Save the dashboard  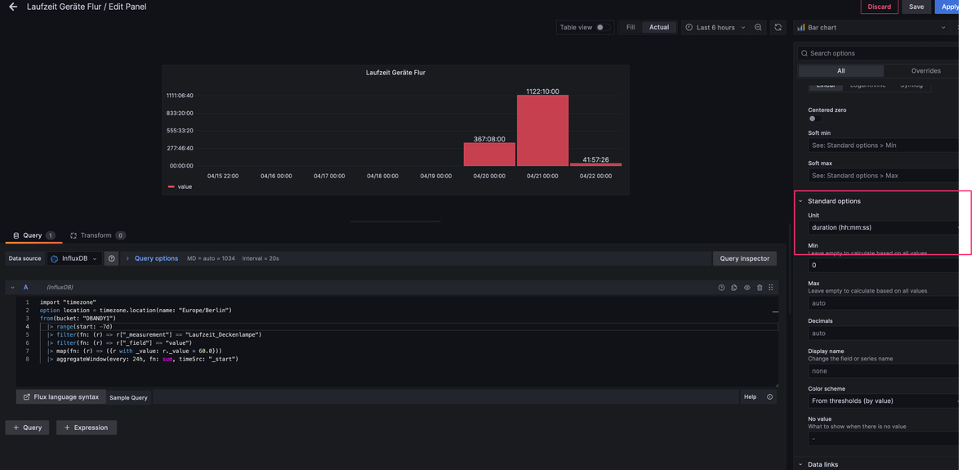(x=916, y=7)
